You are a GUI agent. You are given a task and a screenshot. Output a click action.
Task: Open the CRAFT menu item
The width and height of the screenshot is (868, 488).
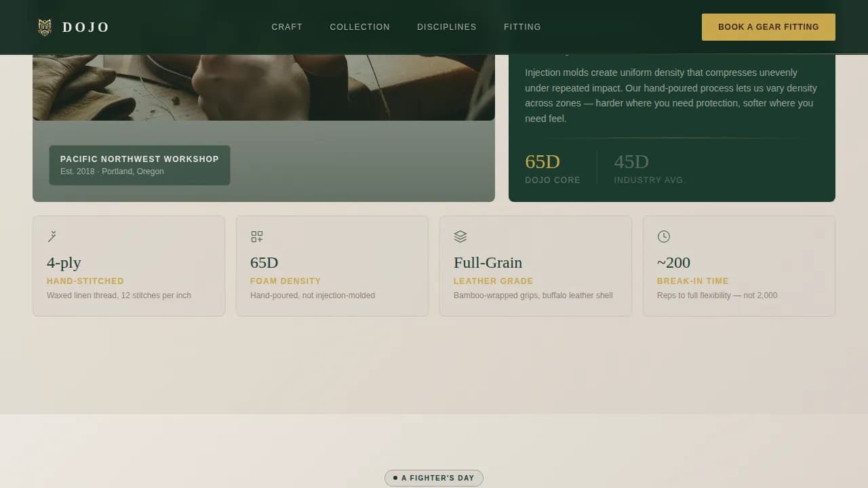click(x=287, y=27)
